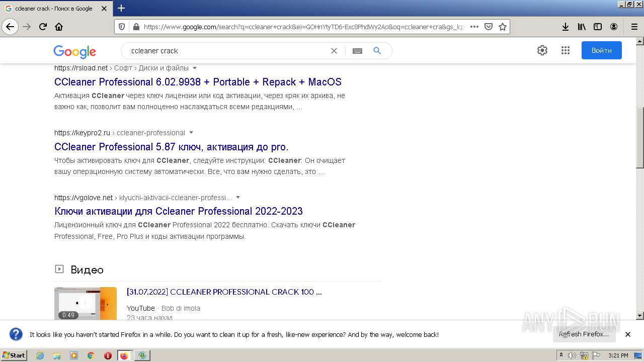Bookmark this page with star icon
644x362 pixels.
(502, 27)
